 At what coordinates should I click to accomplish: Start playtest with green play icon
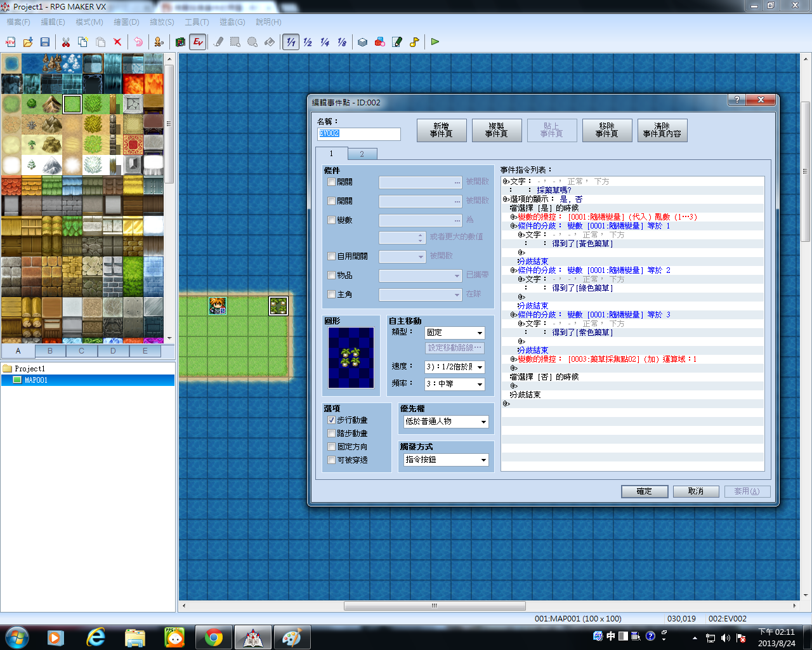435,42
